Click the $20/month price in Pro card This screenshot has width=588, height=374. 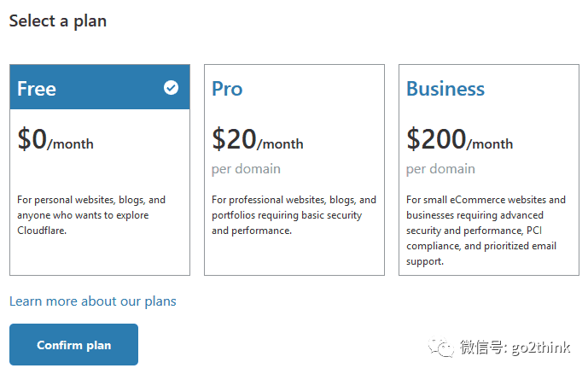tap(257, 140)
